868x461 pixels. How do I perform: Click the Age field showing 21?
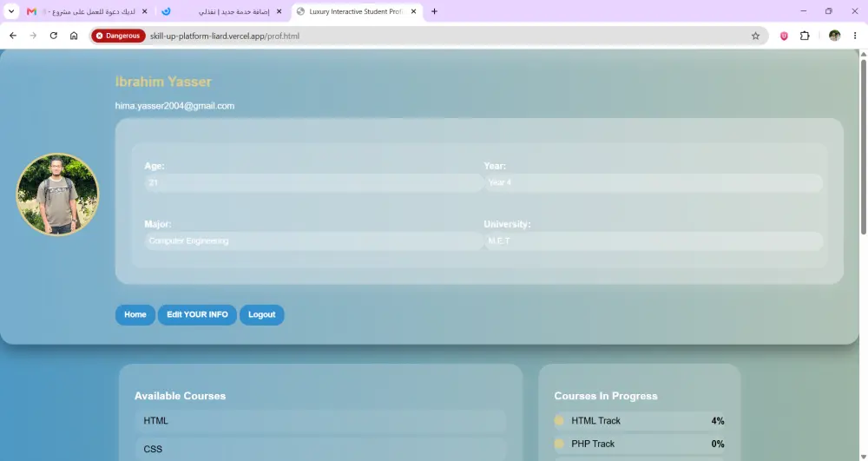tap(314, 182)
